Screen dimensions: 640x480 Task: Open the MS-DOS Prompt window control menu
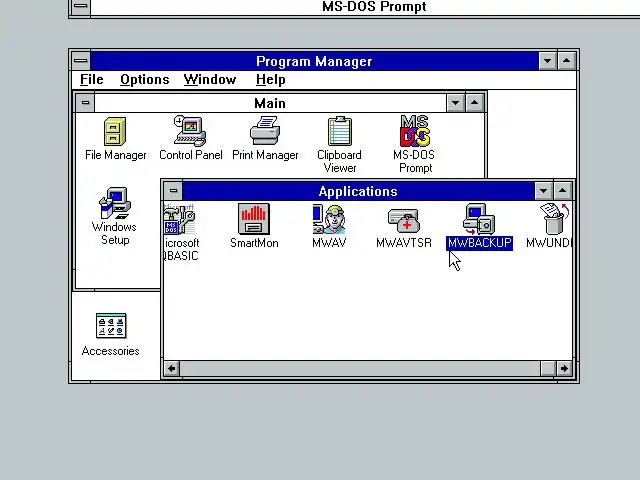click(81, 7)
